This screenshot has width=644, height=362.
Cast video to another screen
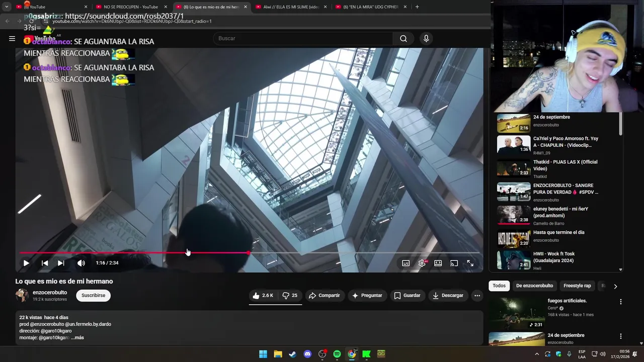coord(454,263)
